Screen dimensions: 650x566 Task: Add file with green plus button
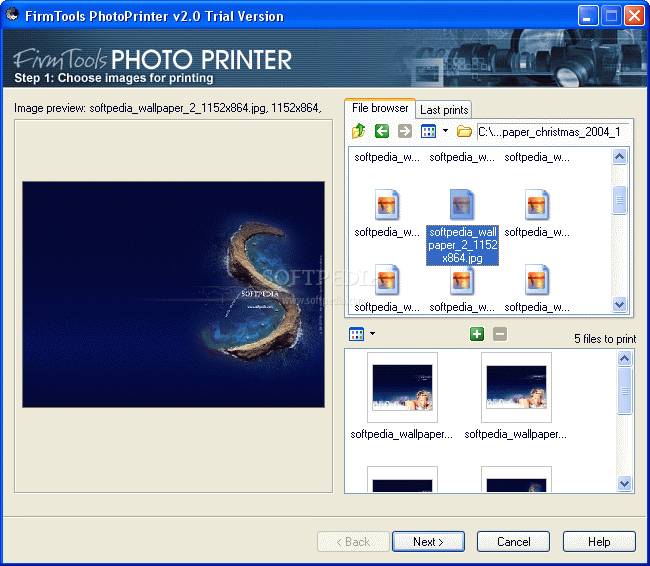pos(477,334)
